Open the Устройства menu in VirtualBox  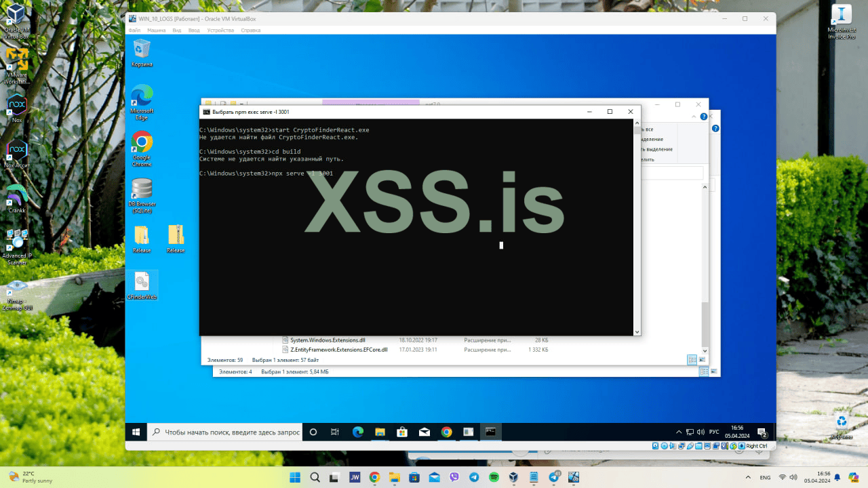pyautogui.click(x=220, y=30)
